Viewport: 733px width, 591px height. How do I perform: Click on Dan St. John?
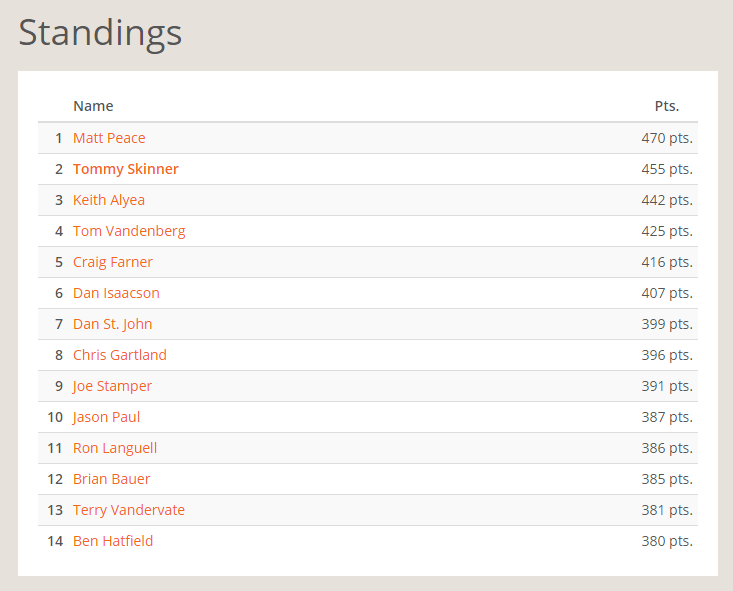point(113,324)
